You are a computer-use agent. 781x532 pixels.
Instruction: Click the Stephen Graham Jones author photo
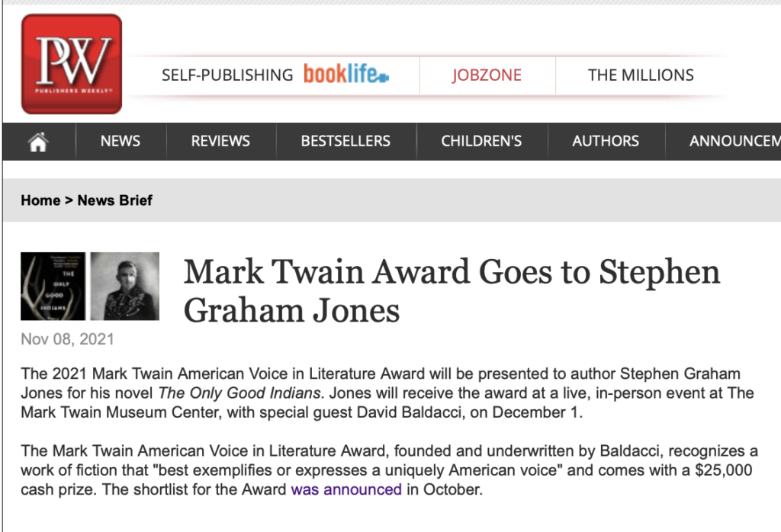pos(125,286)
